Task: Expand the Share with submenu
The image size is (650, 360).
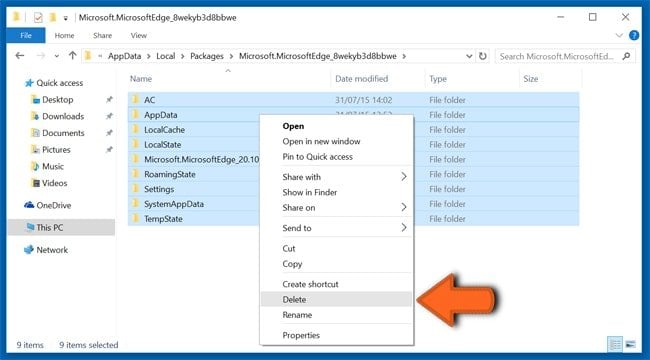Action: click(337, 177)
